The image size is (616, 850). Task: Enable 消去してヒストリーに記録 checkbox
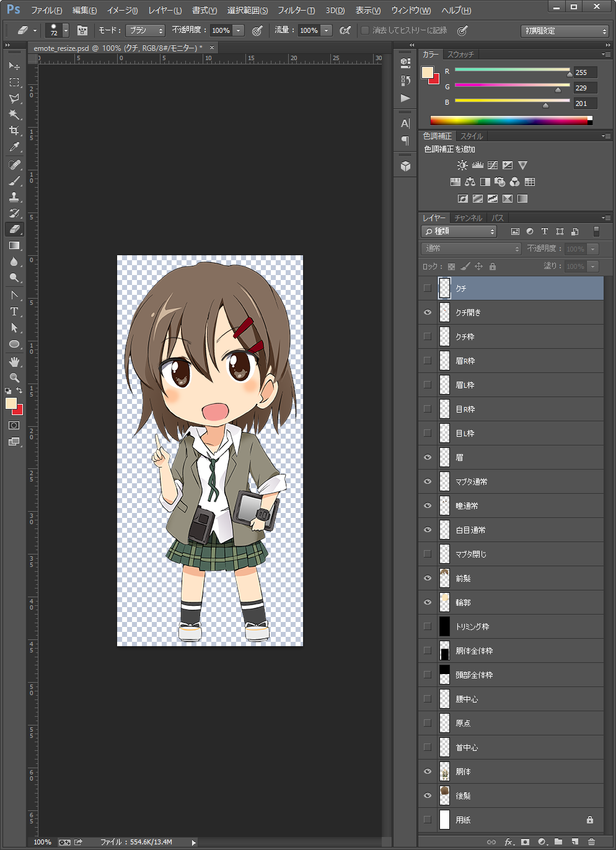coord(365,30)
